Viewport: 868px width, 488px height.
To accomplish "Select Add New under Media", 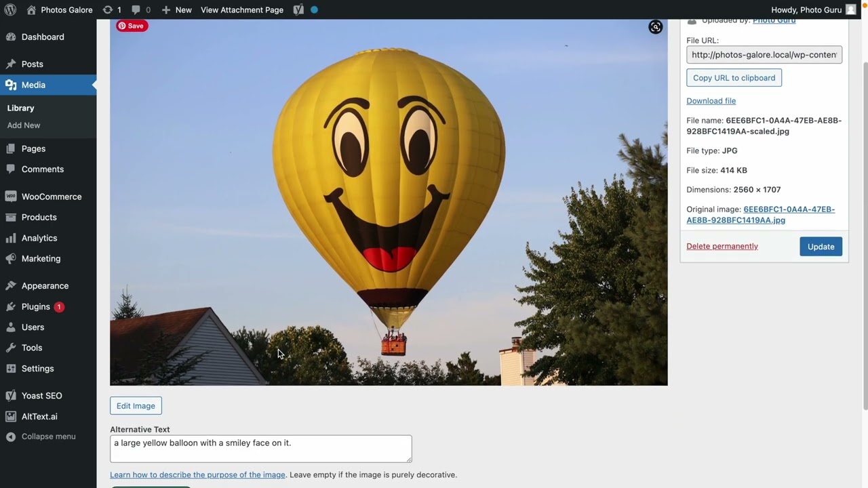I will [24, 125].
